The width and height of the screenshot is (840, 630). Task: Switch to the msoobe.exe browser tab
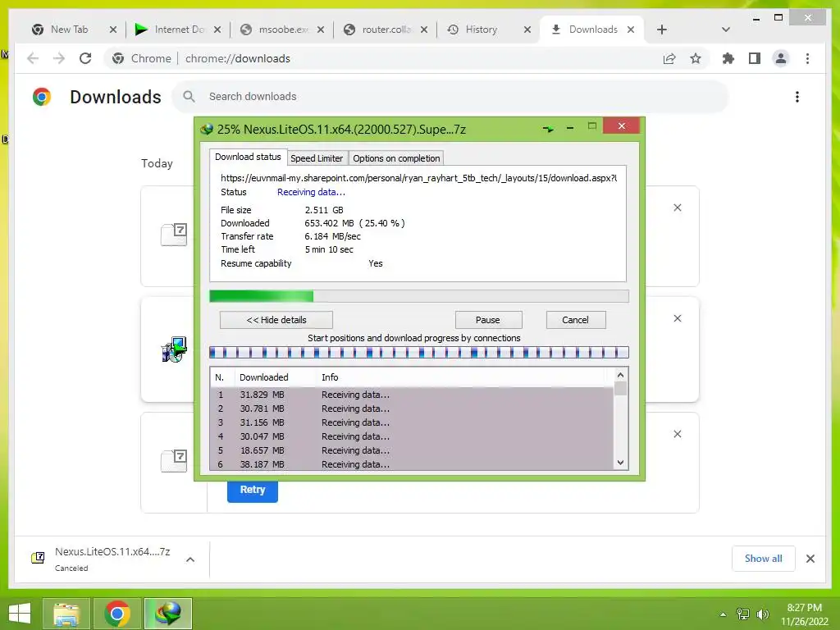click(282, 30)
